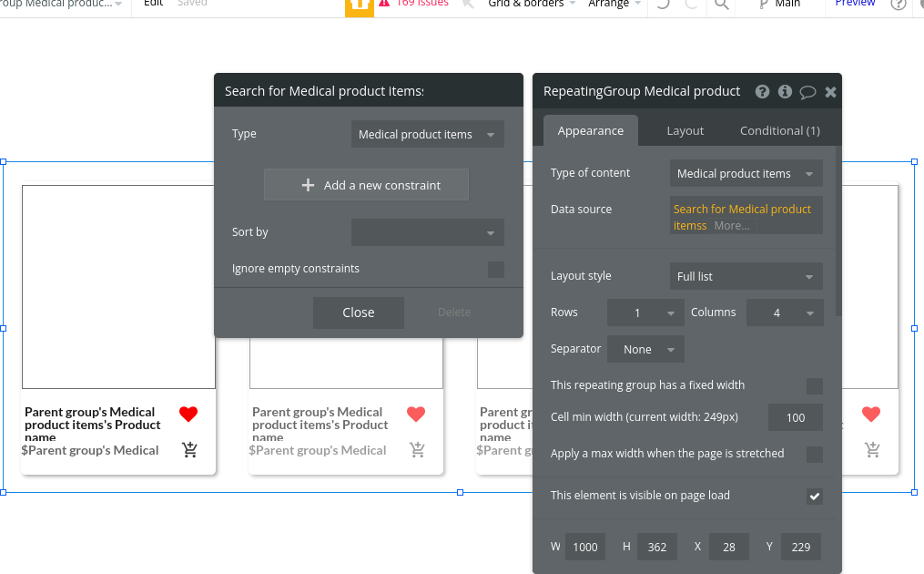The image size is (924, 574).
Task: Click the help question mark icon in property editor
Action: point(762,91)
